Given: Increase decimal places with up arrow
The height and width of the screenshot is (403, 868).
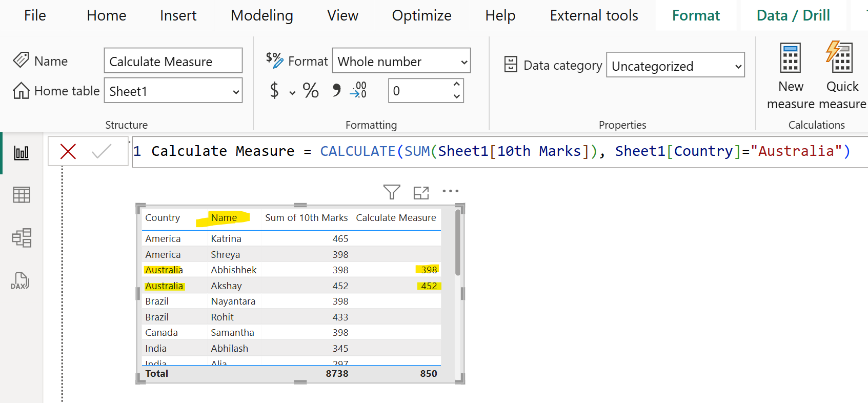Looking at the screenshot, I should [x=456, y=84].
